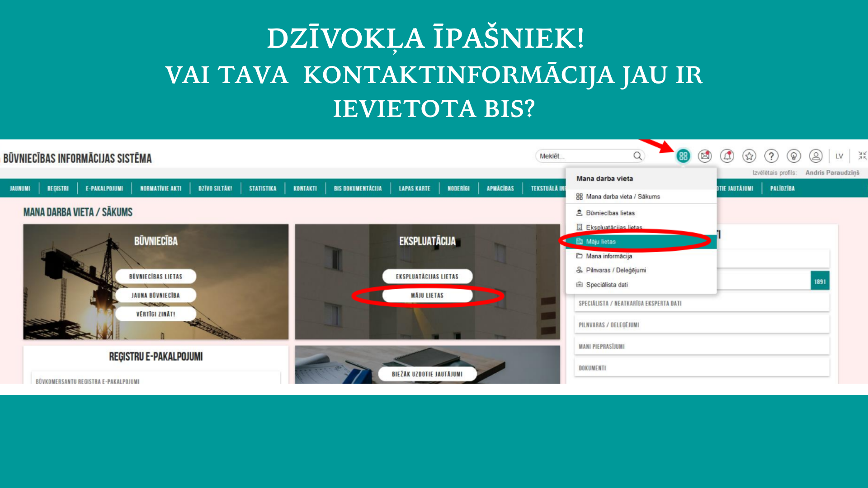868x488 pixels.
Task: Switch language using the LV selector
Action: 839,156
